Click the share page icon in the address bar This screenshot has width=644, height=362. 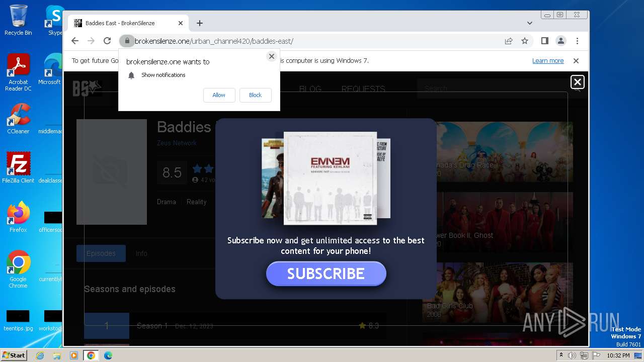coord(509,41)
